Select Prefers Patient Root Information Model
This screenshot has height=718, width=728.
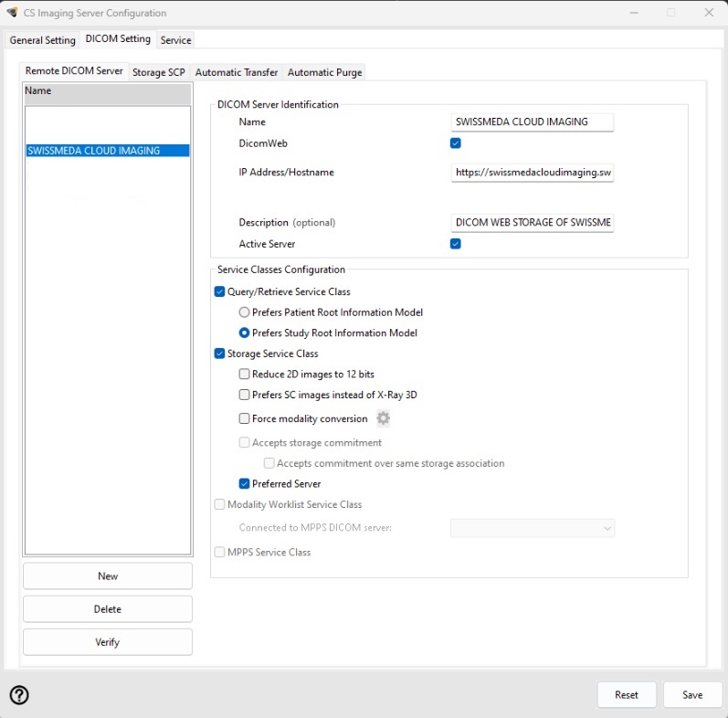(x=245, y=312)
